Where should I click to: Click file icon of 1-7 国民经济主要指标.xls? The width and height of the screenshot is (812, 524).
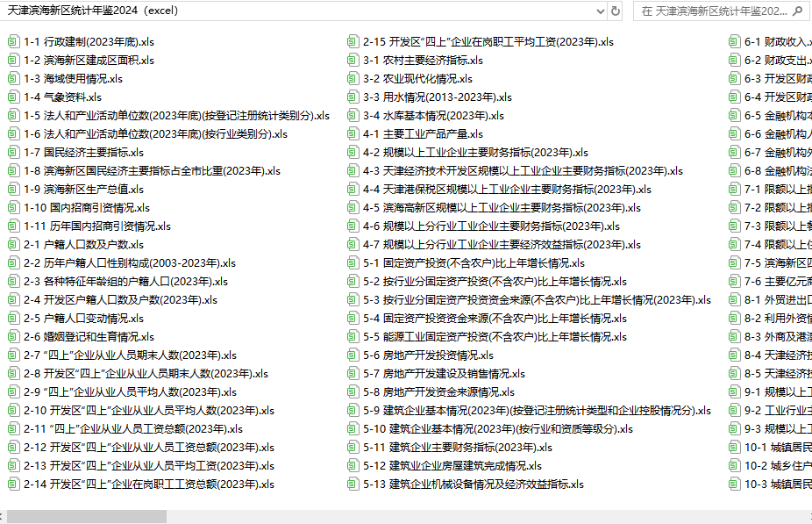[14, 153]
